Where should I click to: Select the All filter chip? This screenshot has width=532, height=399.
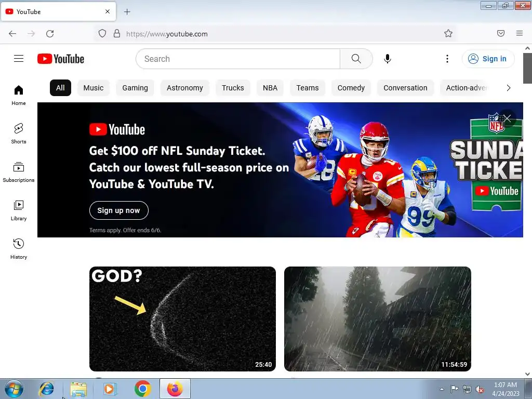point(60,88)
